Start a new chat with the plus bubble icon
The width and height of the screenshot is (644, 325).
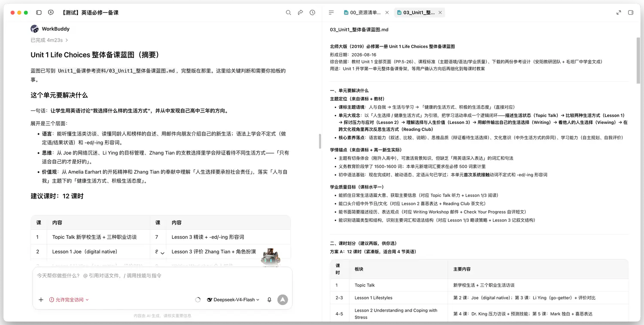click(51, 13)
